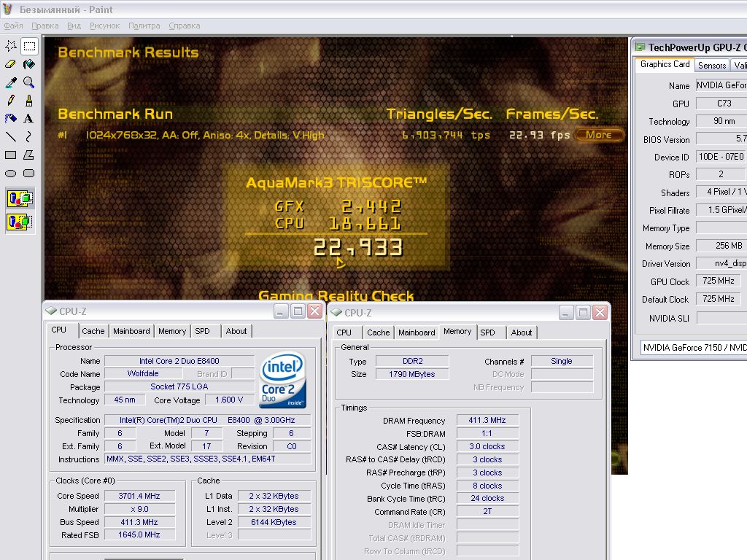The width and height of the screenshot is (747, 560).
Task: Switch to Memory tab in left CPU-Z
Action: 172,331
